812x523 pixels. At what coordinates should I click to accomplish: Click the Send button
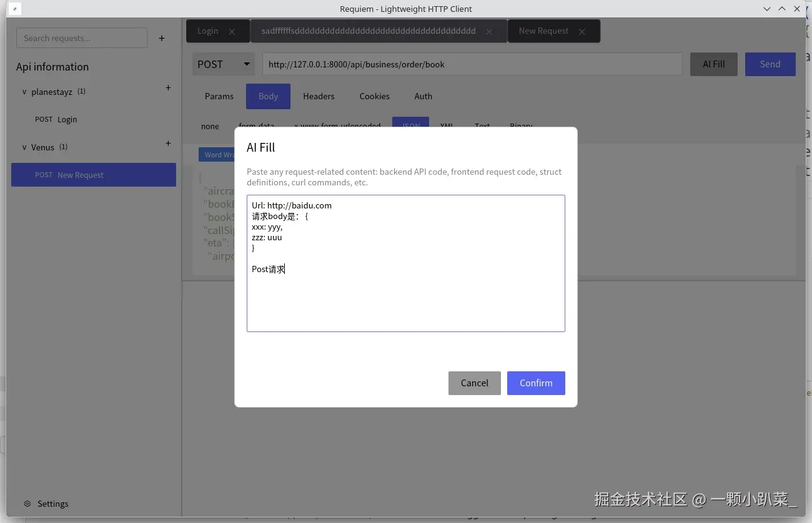pyautogui.click(x=770, y=64)
